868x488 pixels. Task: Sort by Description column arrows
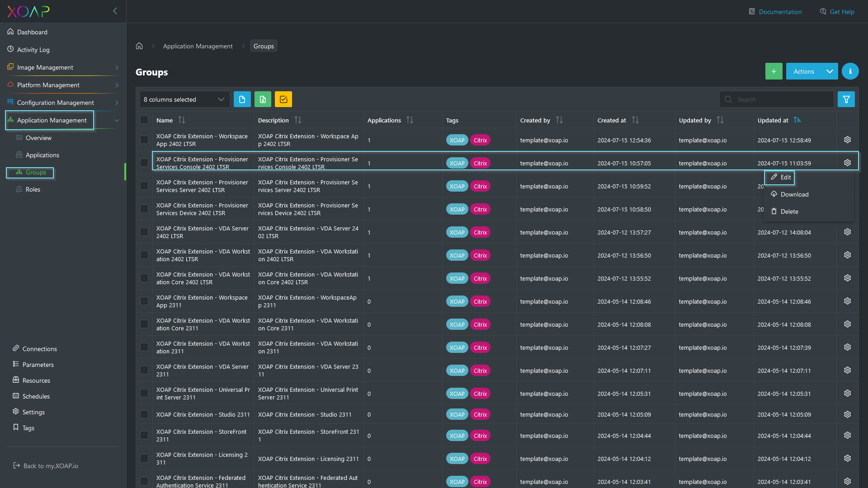(x=297, y=120)
